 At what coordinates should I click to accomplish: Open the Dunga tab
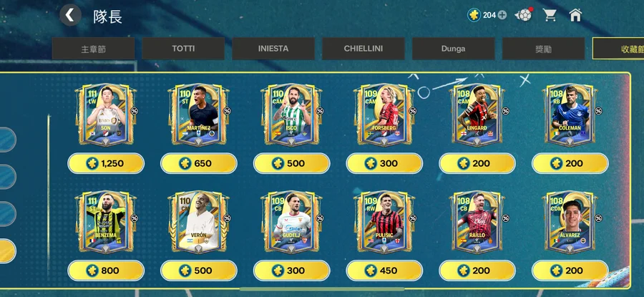(453, 49)
